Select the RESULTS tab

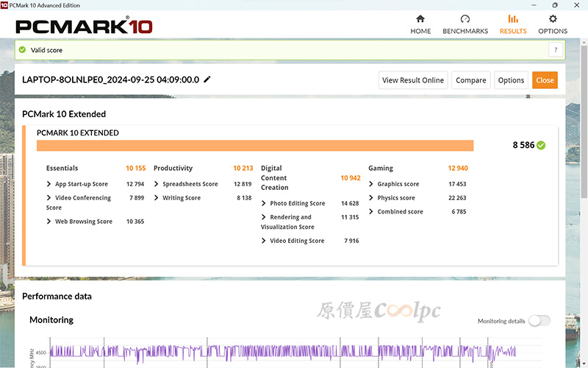(x=513, y=25)
